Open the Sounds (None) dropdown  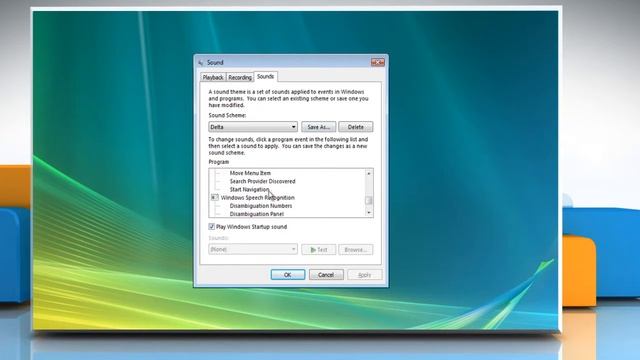coord(253,249)
